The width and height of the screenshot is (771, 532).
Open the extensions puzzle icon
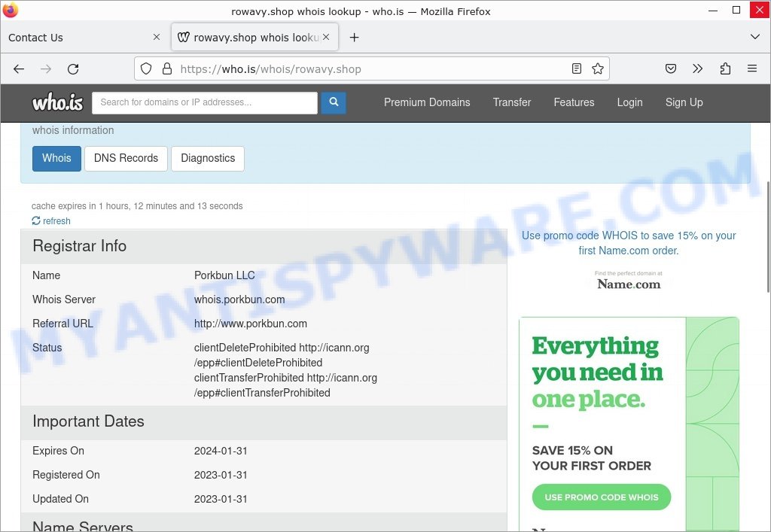[725, 68]
